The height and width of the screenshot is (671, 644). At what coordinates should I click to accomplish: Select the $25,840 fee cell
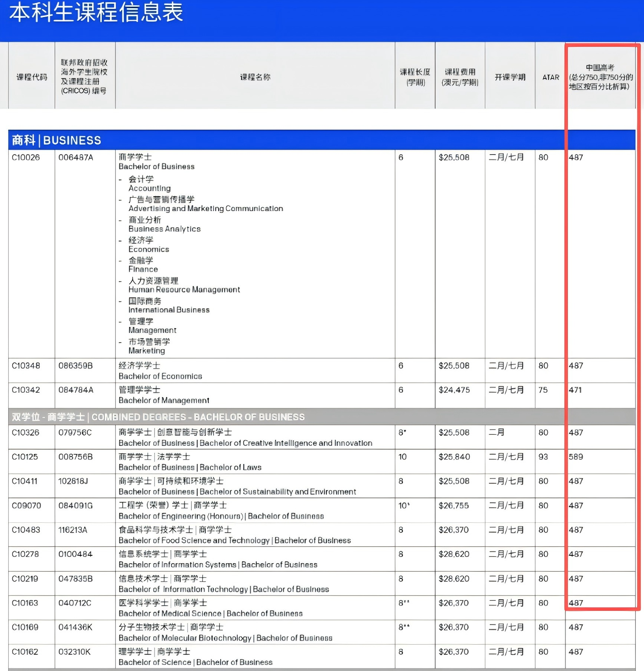(x=454, y=457)
